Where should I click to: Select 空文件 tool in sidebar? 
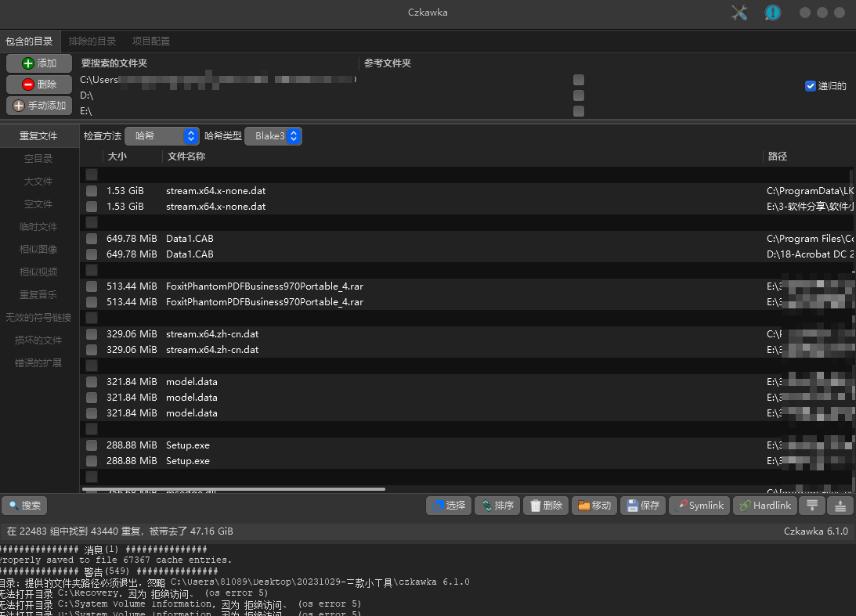[38, 204]
